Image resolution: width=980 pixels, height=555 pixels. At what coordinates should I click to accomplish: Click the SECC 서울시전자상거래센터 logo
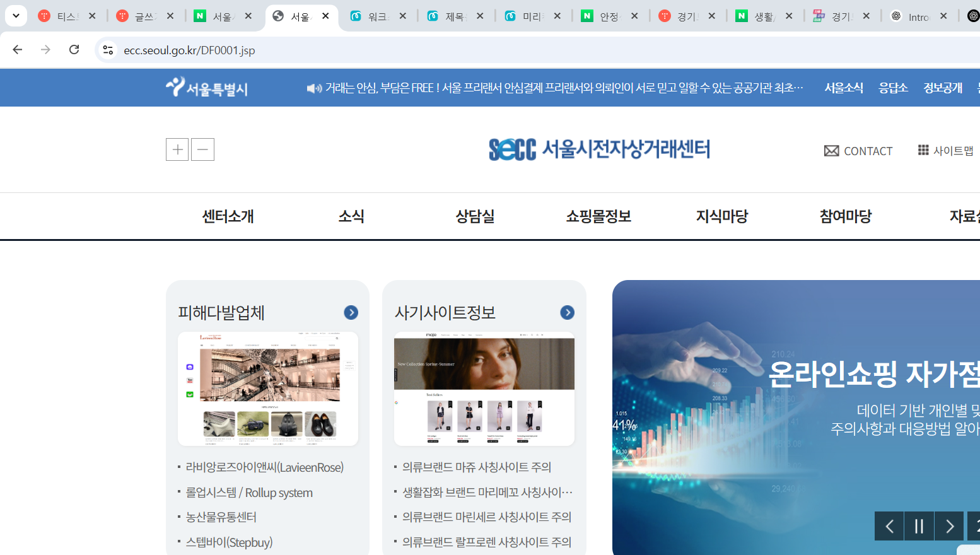(599, 149)
